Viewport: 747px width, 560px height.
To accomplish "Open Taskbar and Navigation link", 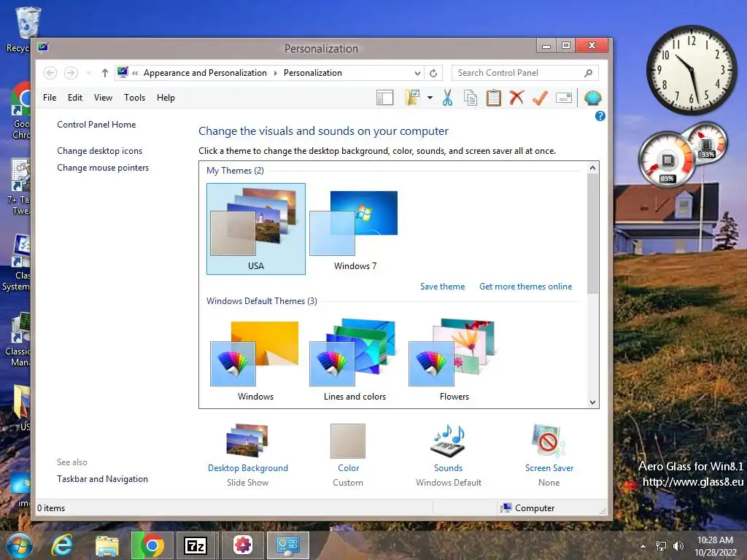I will (x=102, y=479).
